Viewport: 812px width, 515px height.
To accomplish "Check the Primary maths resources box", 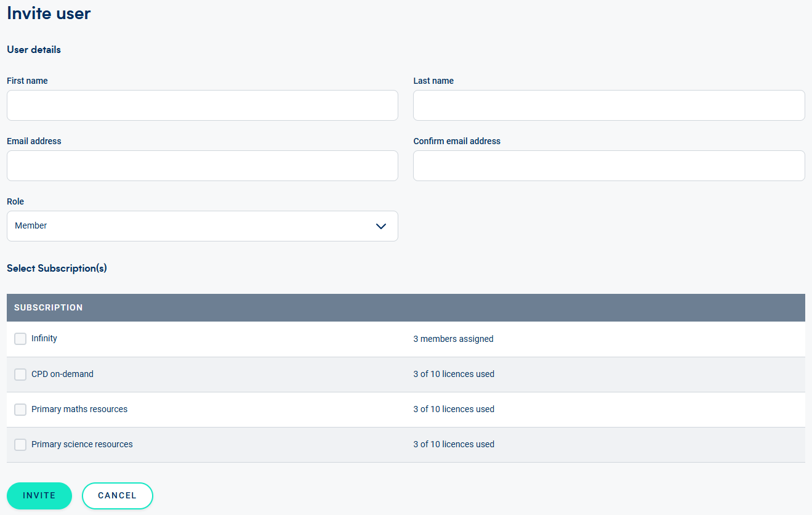I will 20,409.
